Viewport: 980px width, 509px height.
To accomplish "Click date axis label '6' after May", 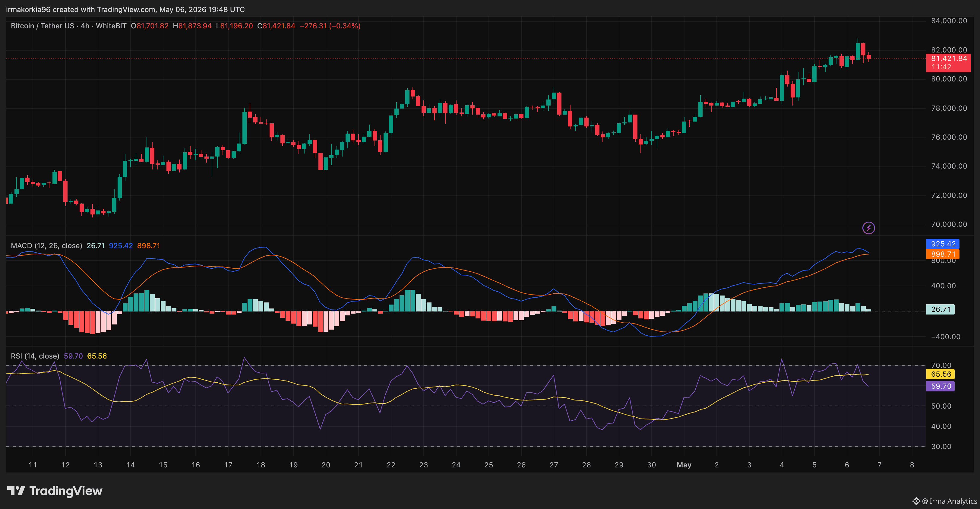I will click(x=847, y=465).
